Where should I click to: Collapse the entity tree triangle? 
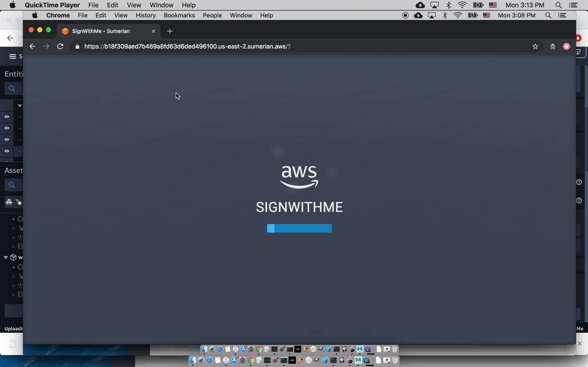(x=20, y=106)
